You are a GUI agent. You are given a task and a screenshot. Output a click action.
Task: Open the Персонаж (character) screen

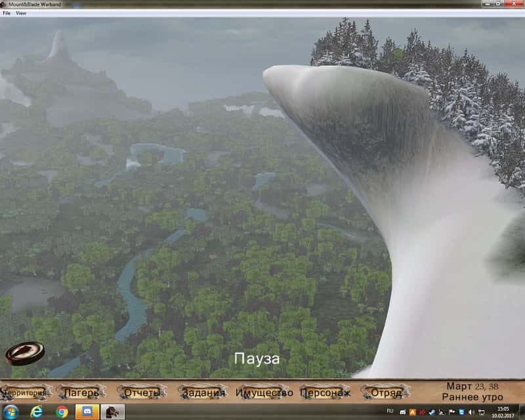click(x=325, y=393)
